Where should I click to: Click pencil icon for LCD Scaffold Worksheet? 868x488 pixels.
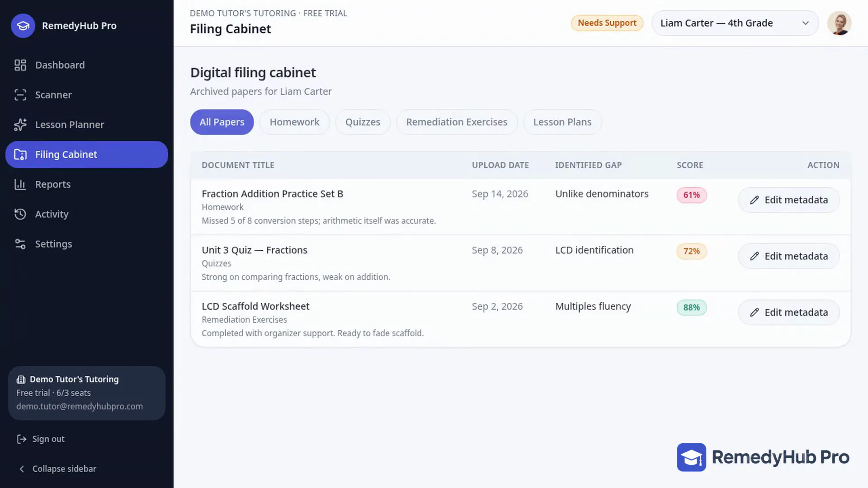755,313
